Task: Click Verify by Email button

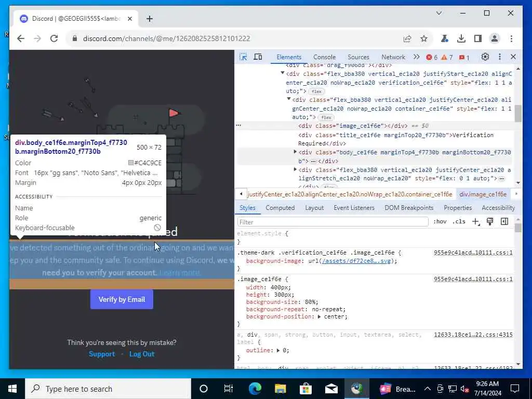Action: coord(122,299)
